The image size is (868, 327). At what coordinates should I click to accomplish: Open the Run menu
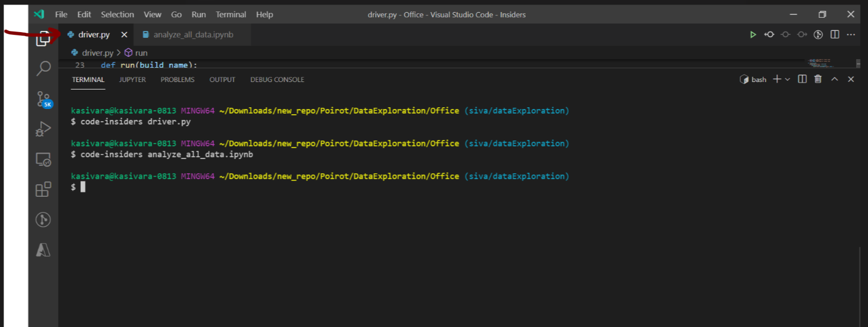pos(199,14)
